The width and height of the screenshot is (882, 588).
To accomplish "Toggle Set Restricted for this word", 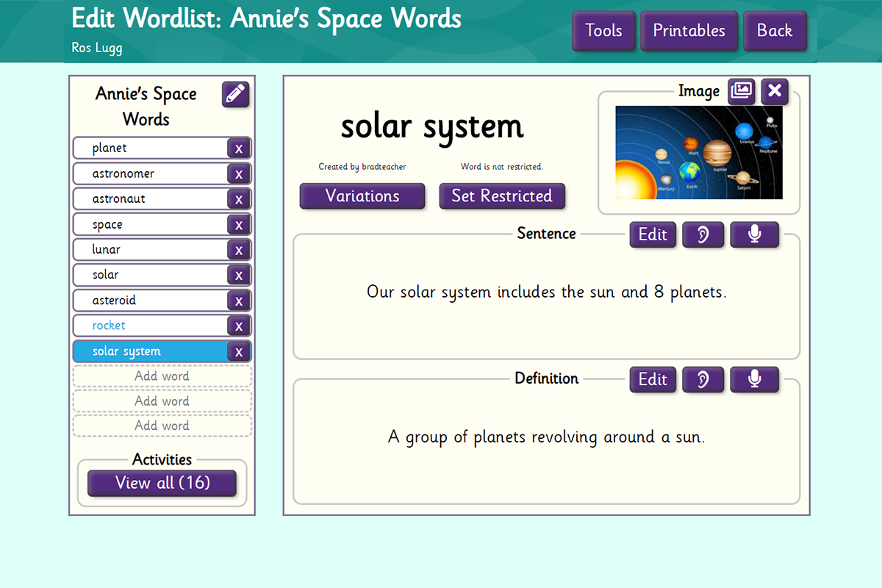I will (502, 196).
